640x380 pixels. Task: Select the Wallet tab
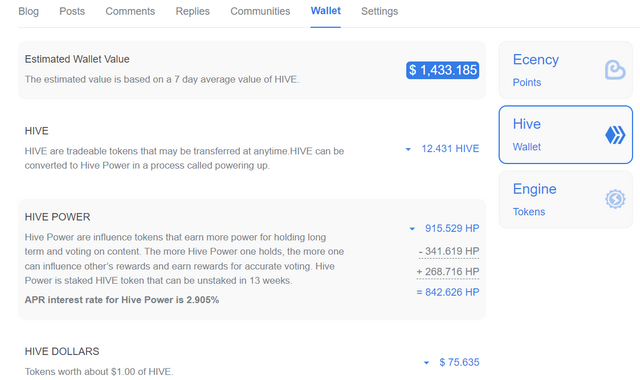point(326,11)
